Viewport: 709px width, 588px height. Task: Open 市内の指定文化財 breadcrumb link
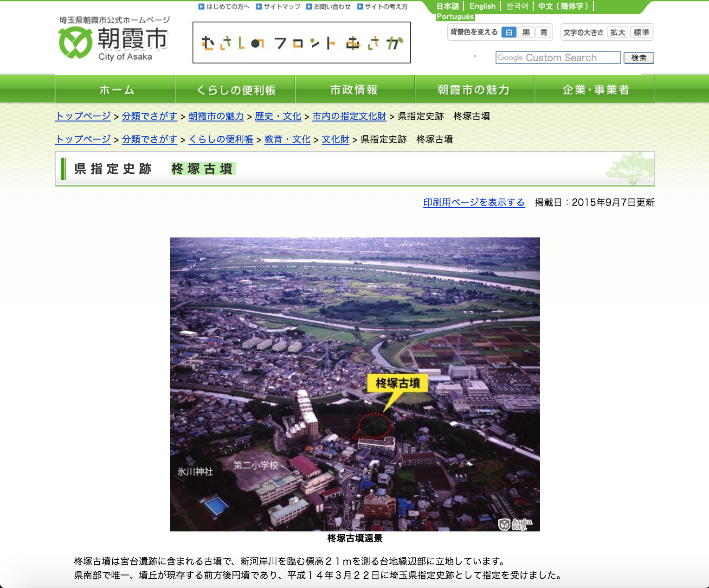pyautogui.click(x=349, y=116)
